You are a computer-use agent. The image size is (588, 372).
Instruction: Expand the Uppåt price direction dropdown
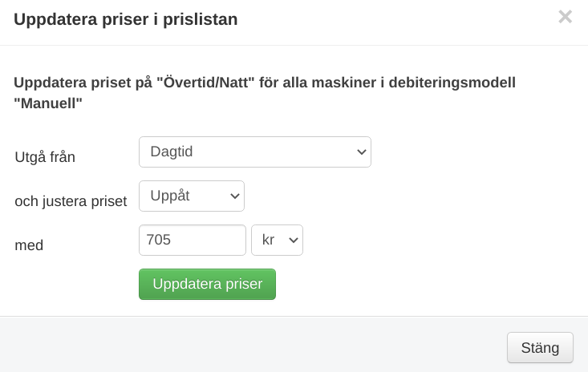click(x=191, y=196)
